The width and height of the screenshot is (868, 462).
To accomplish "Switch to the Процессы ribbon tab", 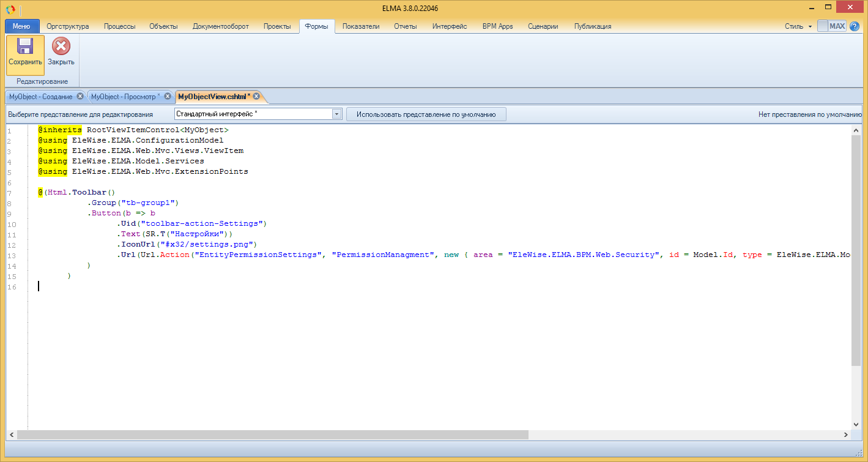I will click(x=119, y=26).
